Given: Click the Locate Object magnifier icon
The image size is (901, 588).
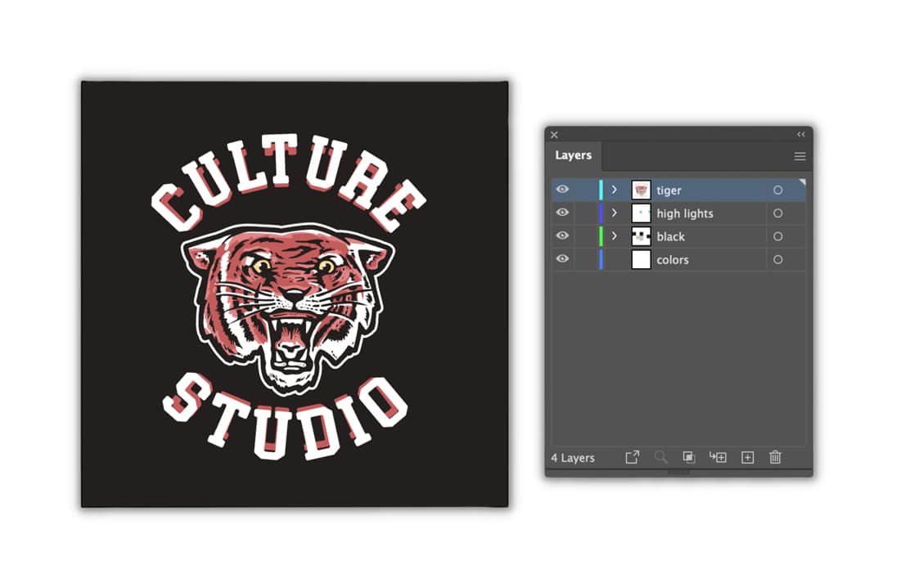Looking at the screenshot, I should point(661,458).
